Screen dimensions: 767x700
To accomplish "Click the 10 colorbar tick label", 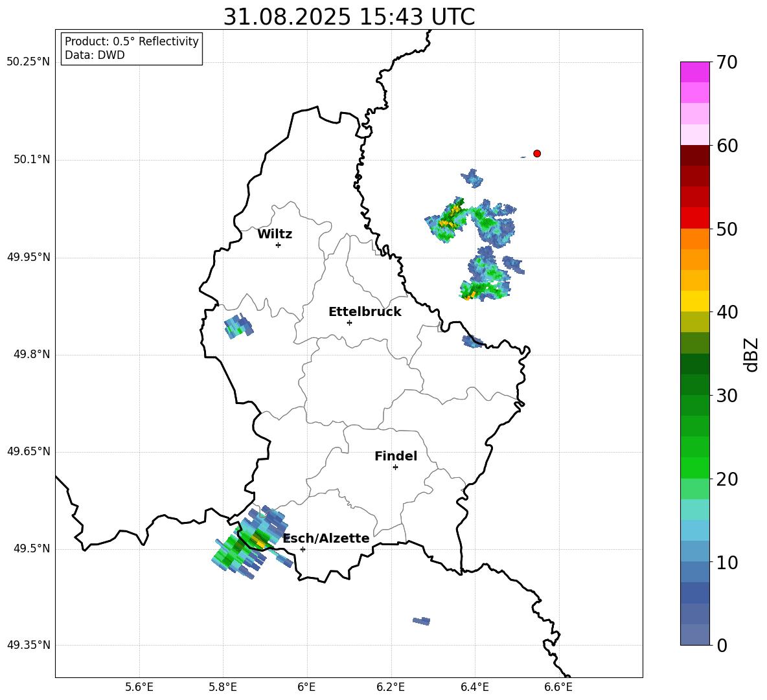I will pos(727,562).
